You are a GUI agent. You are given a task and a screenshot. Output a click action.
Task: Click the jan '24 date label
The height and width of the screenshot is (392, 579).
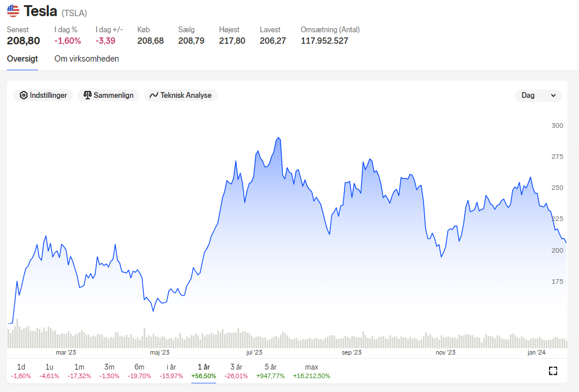[x=536, y=352]
